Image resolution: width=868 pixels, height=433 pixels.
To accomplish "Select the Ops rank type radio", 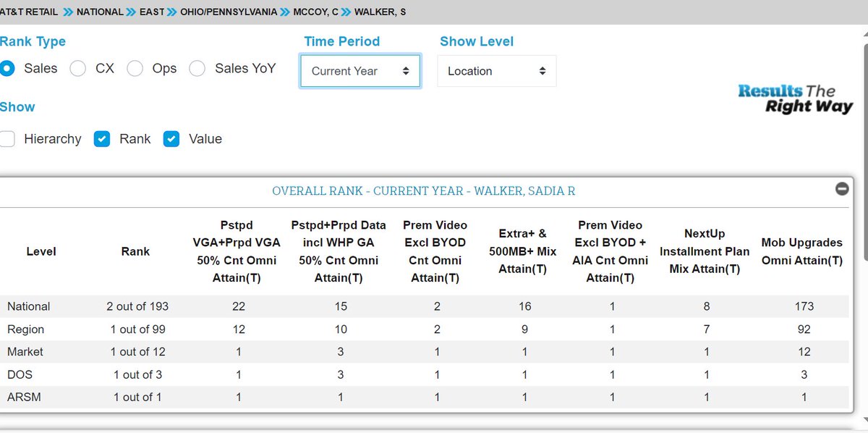I will tap(135, 69).
